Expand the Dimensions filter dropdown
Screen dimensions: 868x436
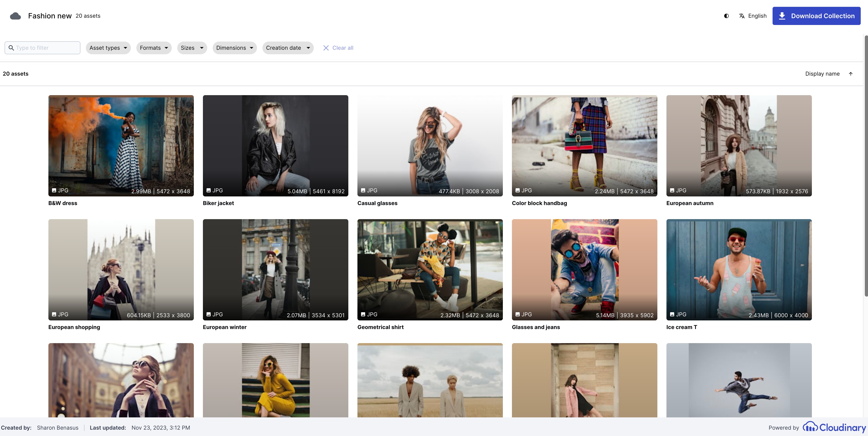pyautogui.click(x=234, y=48)
